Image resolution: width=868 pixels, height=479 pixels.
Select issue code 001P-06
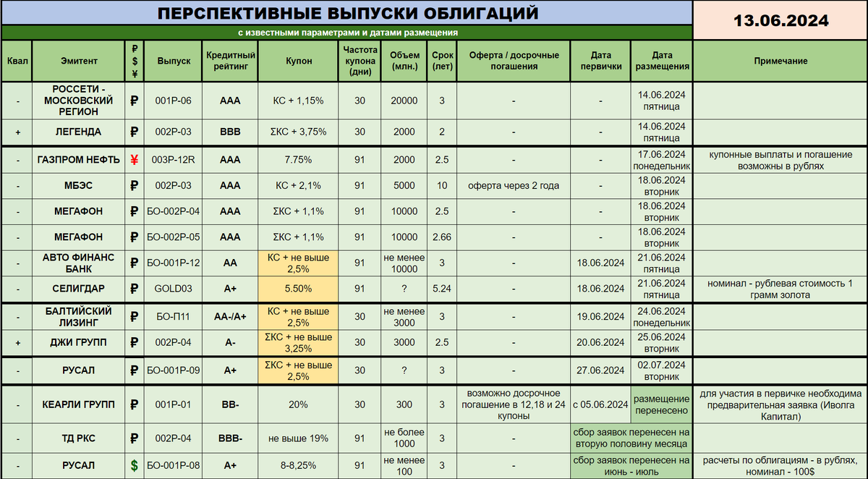(174, 101)
